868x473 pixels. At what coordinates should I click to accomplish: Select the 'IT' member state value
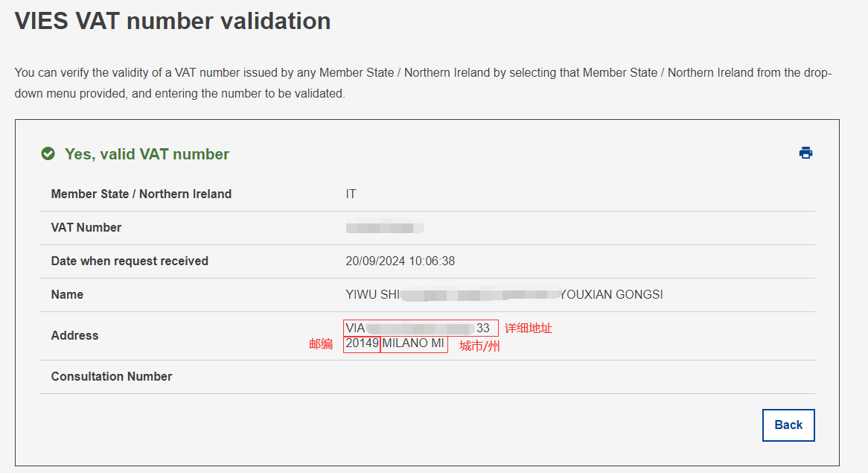click(351, 194)
